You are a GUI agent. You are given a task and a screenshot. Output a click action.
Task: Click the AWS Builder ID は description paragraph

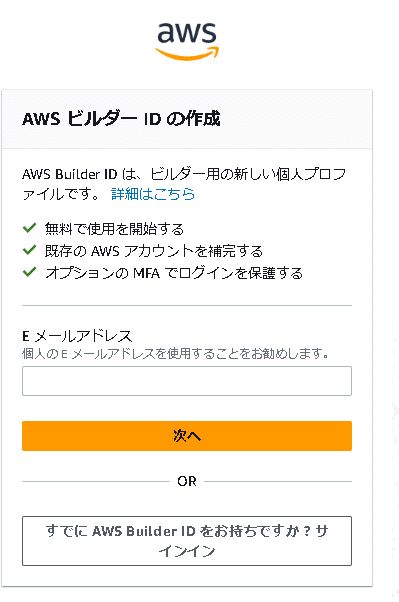pos(184,184)
